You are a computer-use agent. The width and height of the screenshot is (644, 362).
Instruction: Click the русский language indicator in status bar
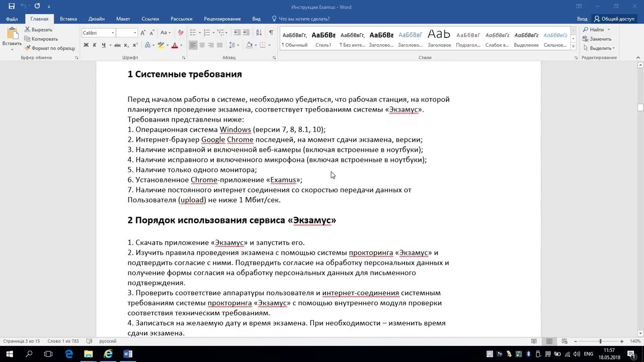[108, 341]
